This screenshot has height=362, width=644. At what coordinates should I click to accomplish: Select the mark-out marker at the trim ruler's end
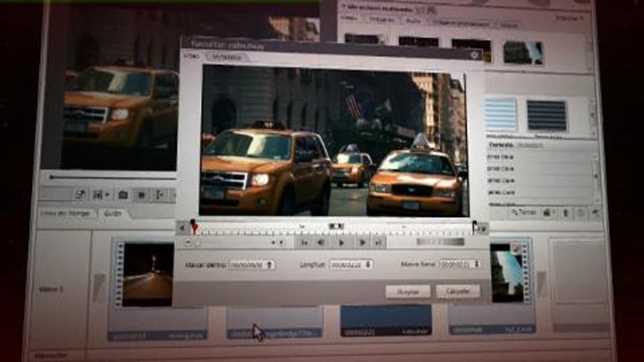474,227
